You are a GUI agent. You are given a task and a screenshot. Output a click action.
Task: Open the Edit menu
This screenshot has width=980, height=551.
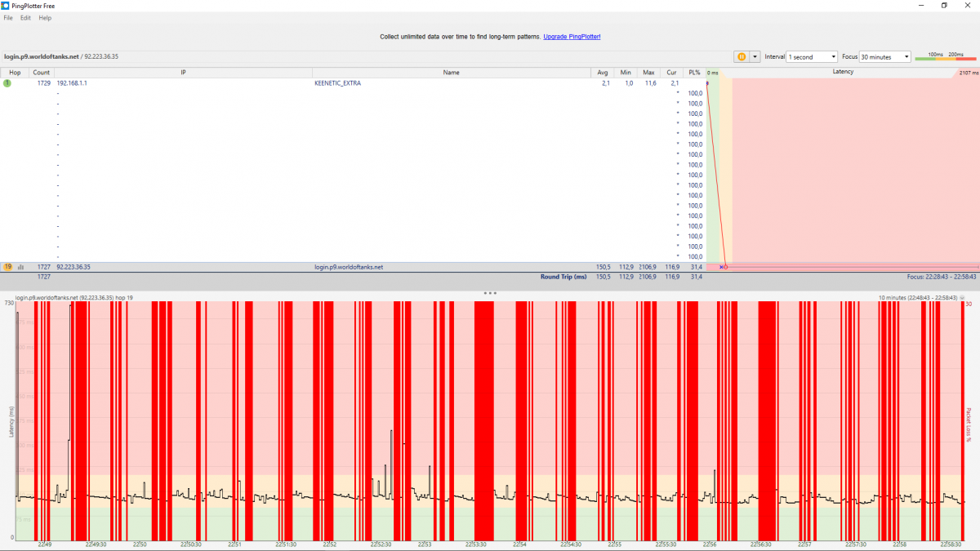pos(26,18)
